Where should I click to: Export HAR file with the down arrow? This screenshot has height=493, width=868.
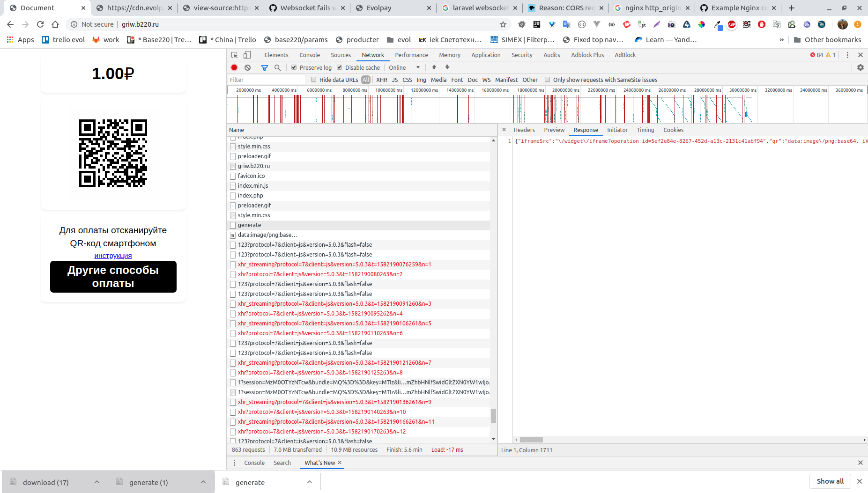point(447,67)
